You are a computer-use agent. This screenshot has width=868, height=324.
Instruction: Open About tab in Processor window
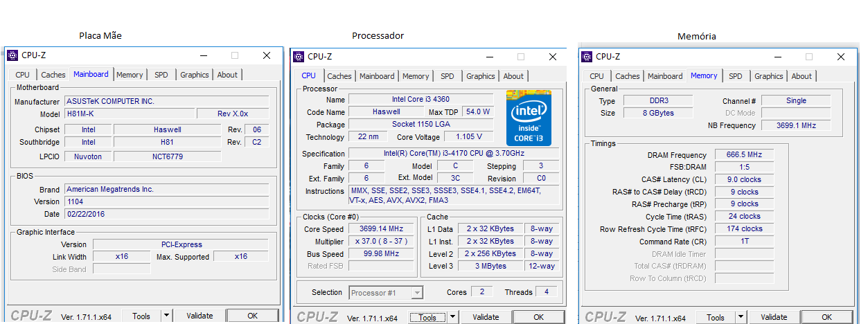513,76
